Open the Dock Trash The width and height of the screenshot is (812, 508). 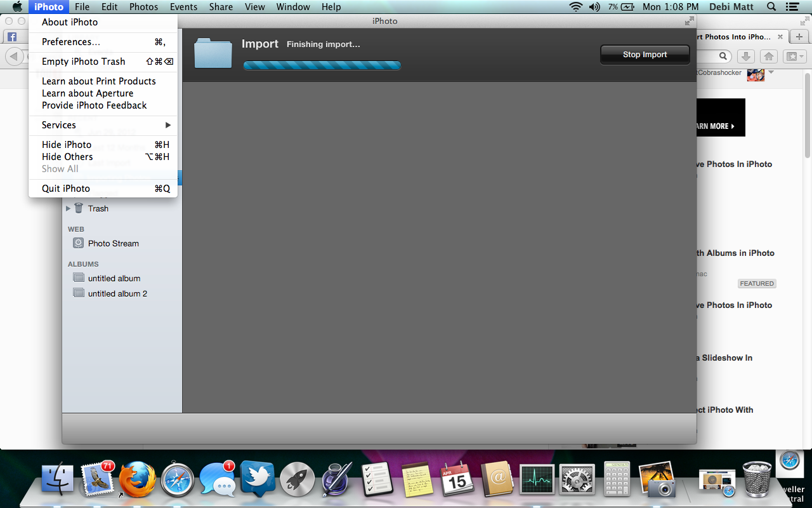(757, 479)
